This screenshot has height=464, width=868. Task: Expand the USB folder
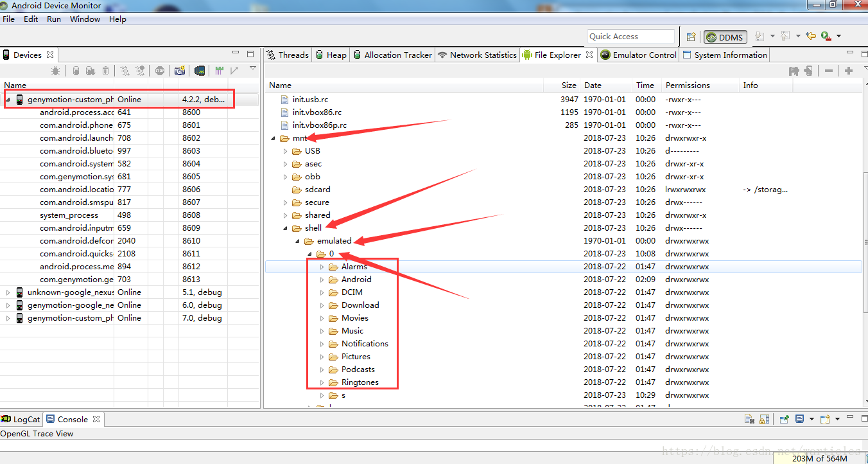pyautogui.click(x=286, y=151)
